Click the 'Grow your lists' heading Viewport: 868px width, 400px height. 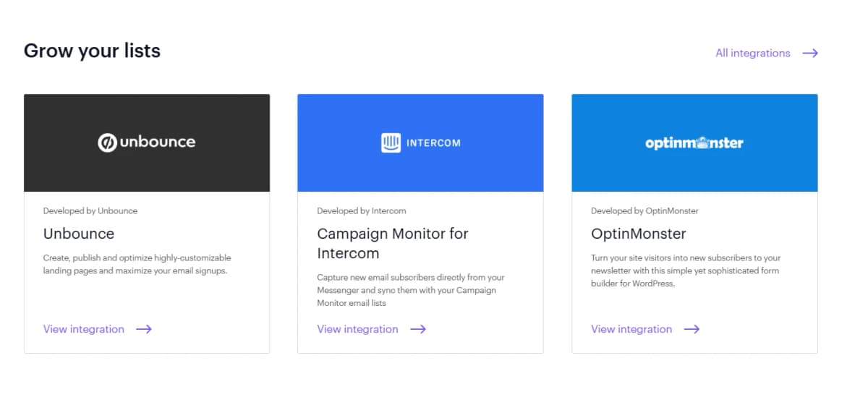pos(93,51)
